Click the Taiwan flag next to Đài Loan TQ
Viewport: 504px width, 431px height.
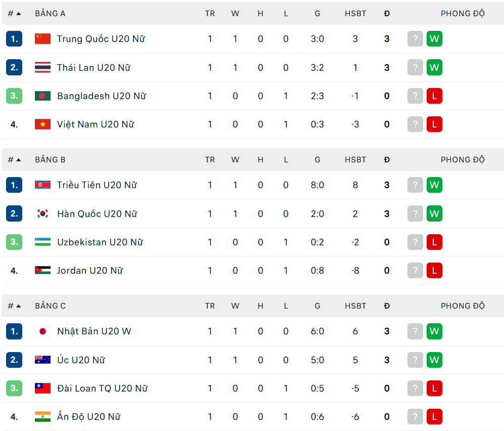click(x=43, y=388)
